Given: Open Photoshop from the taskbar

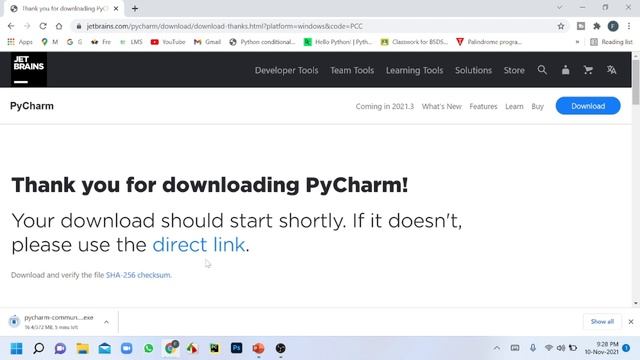Looking at the screenshot, I should (236, 348).
